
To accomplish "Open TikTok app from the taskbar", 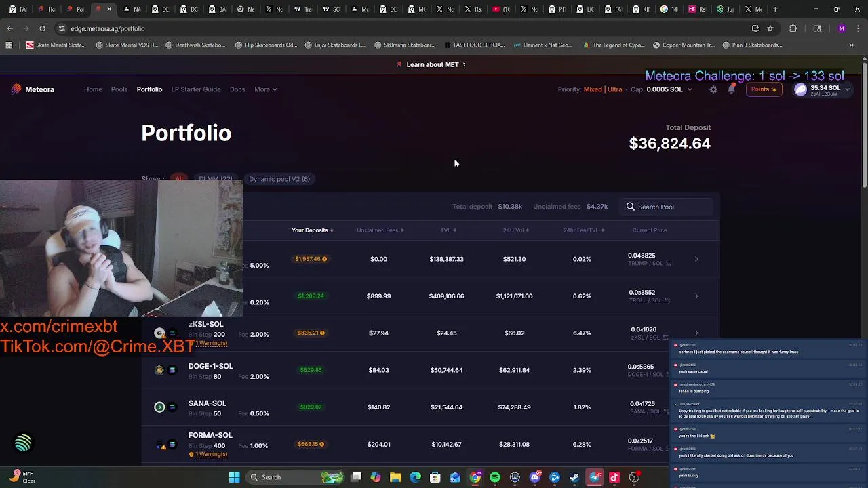I will (614, 477).
